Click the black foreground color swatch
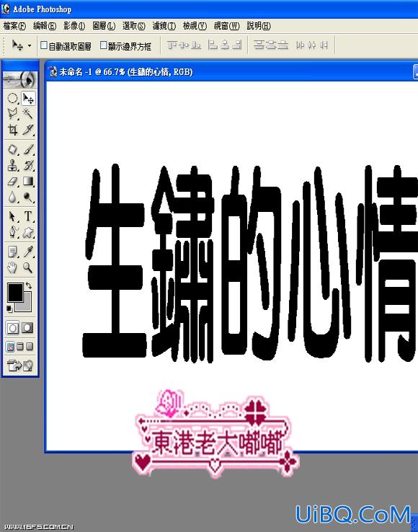The width and height of the screenshot is (418, 532). [15, 292]
